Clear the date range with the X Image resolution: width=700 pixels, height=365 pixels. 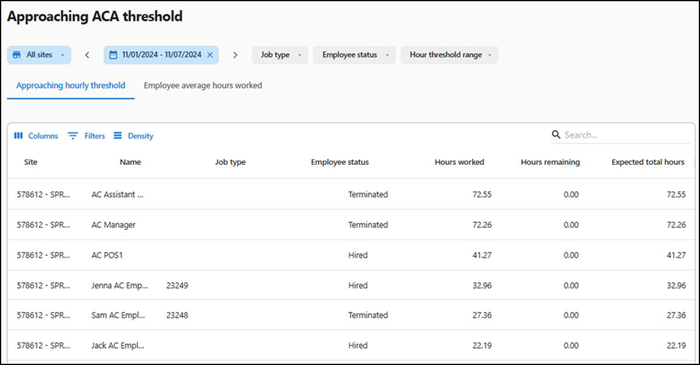pos(210,55)
